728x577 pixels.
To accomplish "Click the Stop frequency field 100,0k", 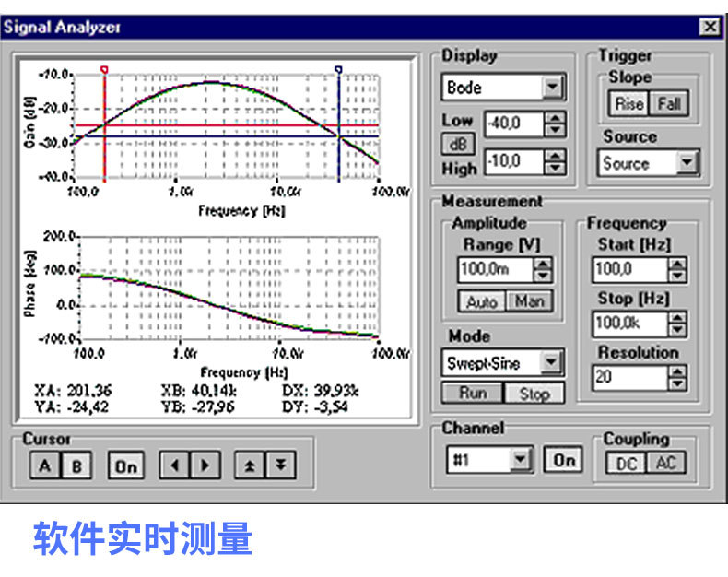I will [x=630, y=324].
